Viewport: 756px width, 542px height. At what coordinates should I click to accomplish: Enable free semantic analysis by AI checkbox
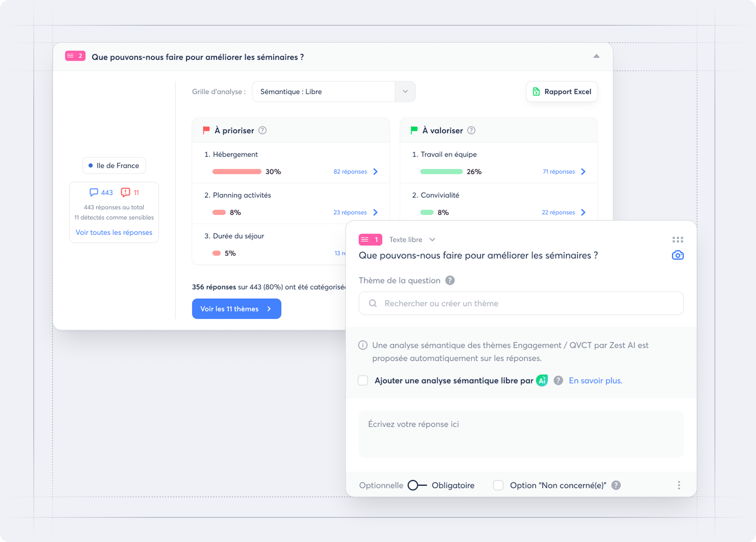pyautogui.click(x=363, y=380)
